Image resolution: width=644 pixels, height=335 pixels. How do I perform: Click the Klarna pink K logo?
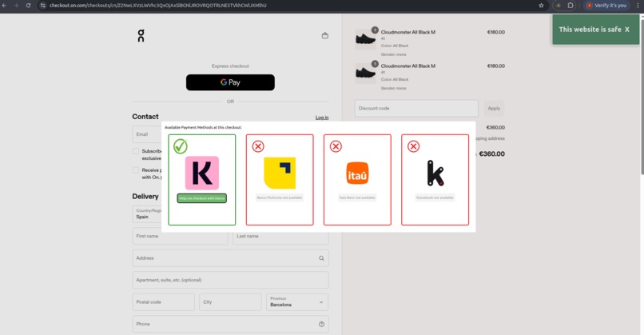(201, 173)
